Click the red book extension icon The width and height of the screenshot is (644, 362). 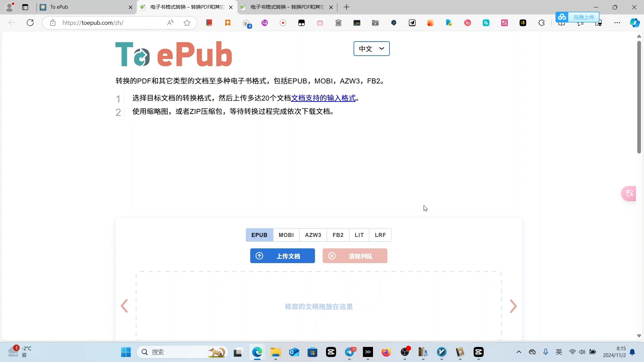point(209,22)
